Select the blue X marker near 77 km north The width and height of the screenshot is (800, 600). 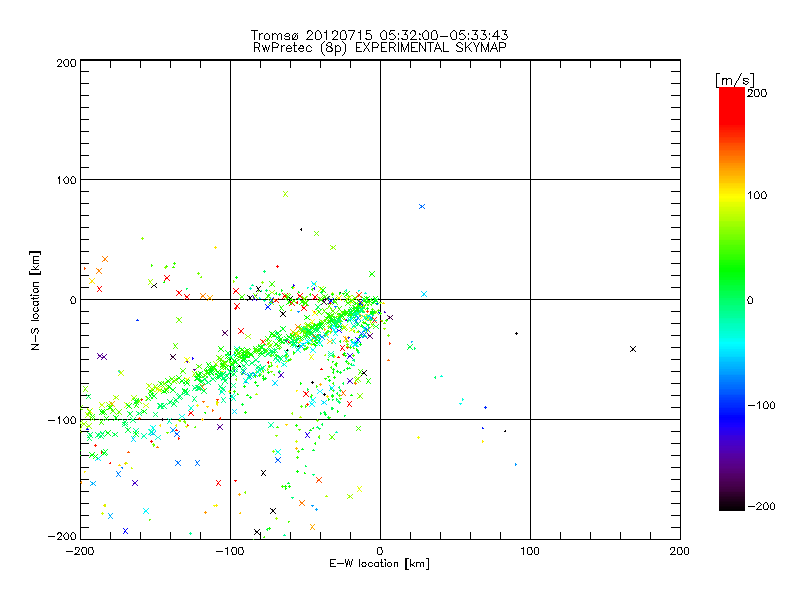click(x=422, y=207)
